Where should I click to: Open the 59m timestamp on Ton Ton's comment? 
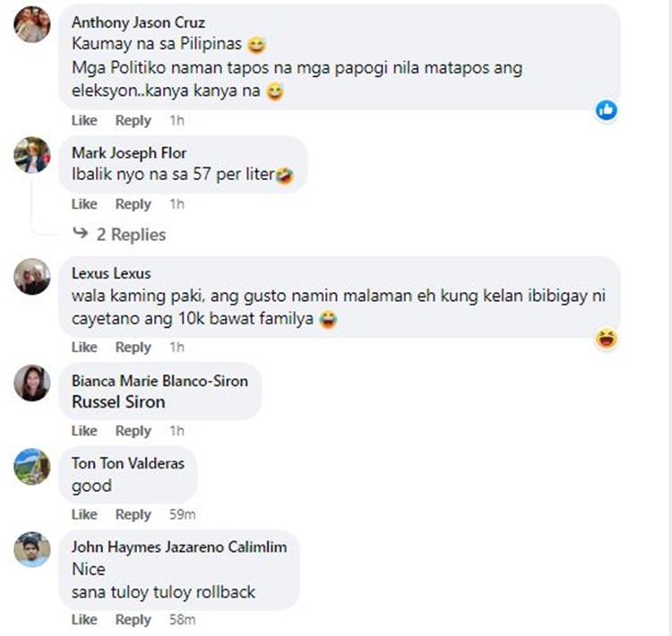click(x=182, y=514)
